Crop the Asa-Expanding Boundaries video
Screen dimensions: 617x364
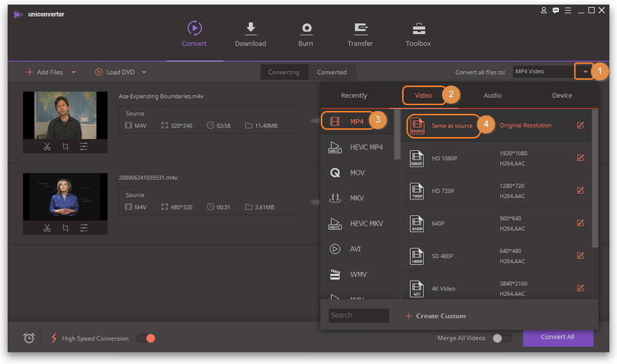[65, 146]
